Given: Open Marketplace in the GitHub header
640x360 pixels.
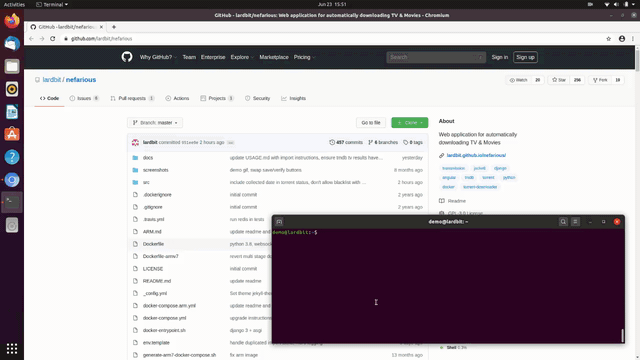Looking at the screenshot, I should coord(274,57).
